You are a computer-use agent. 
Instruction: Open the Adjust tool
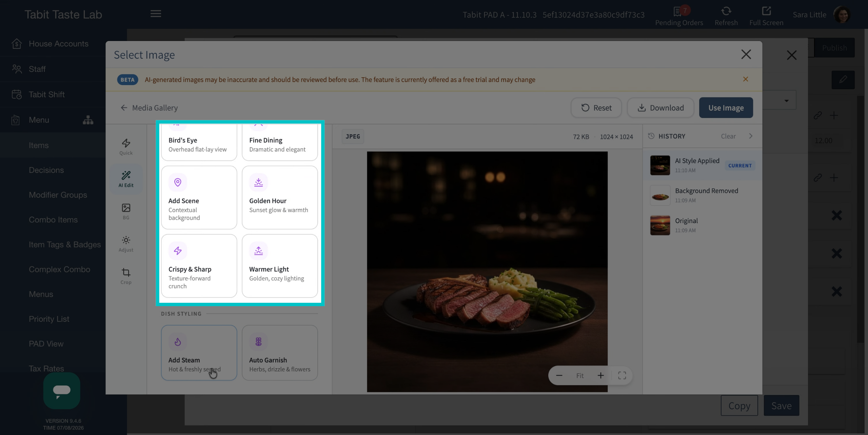click(126, 244)
